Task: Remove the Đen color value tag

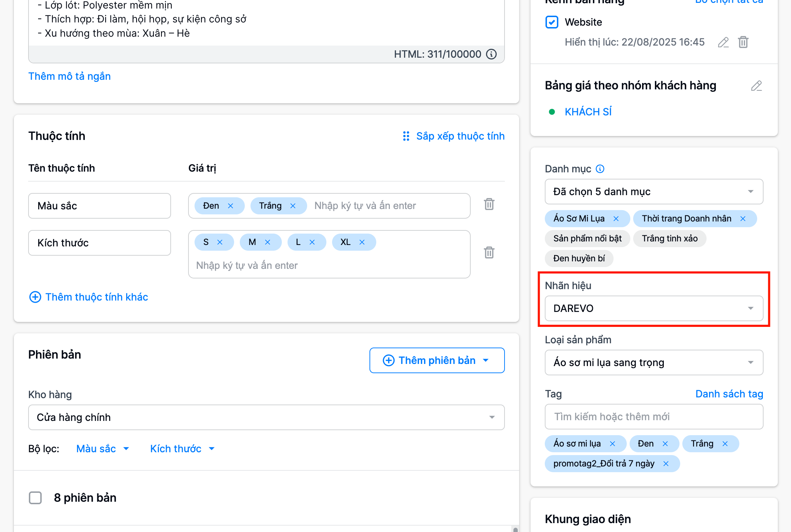Action: pyautogui.click(x=231, y=206)
